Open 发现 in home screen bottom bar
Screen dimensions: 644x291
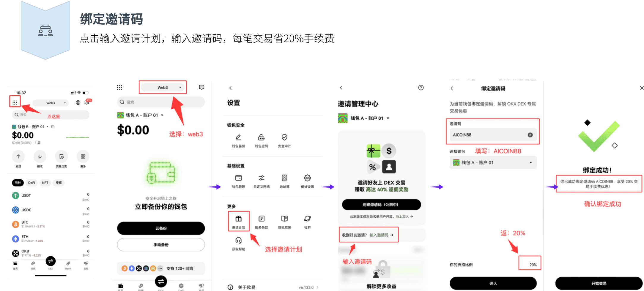click(86, 265)
